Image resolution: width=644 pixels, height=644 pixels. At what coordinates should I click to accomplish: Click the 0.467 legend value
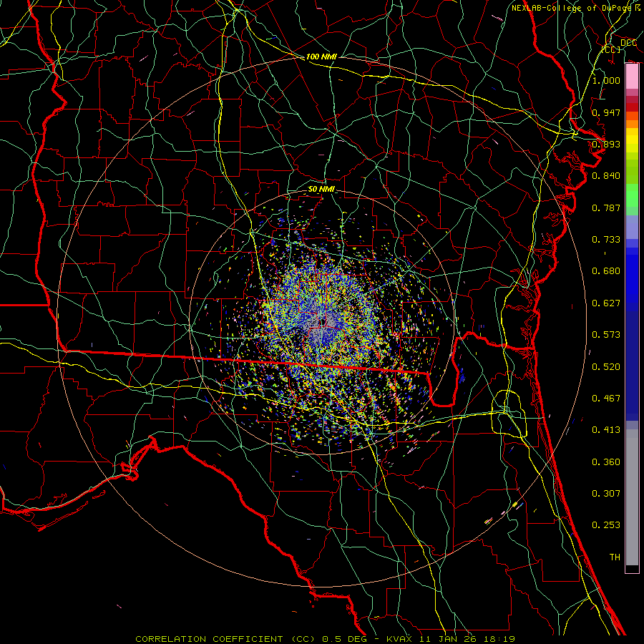pyautogui.click(x=606, y=399)
